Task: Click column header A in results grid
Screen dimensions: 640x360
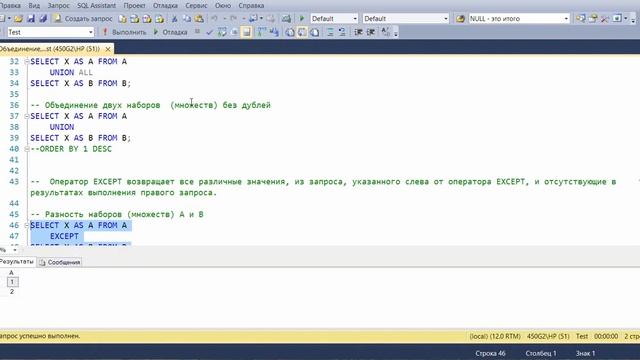Action: pyautogui.click(x=11, y=273)
